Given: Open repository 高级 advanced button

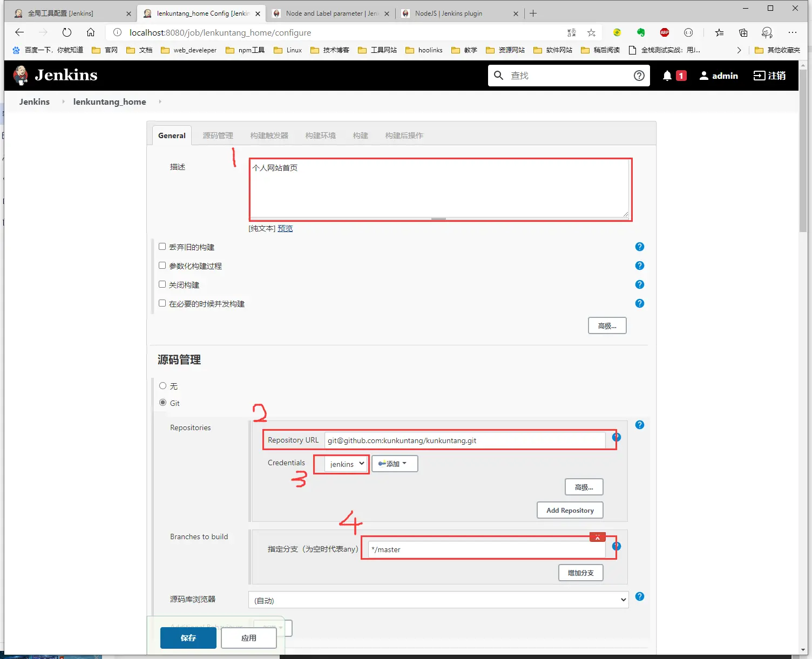Looking at the screenshot, I should coord(584,487).
